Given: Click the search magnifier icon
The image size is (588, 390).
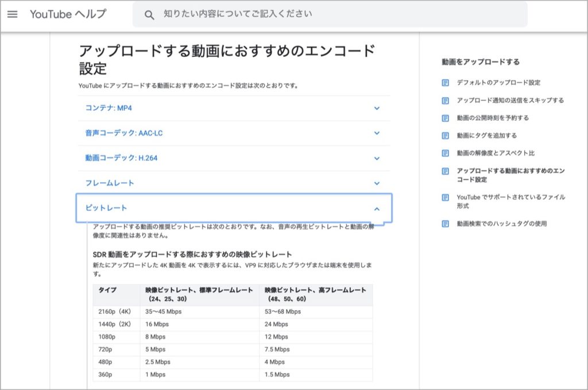Looking at the screenshot, I should (x=149, y=15).
